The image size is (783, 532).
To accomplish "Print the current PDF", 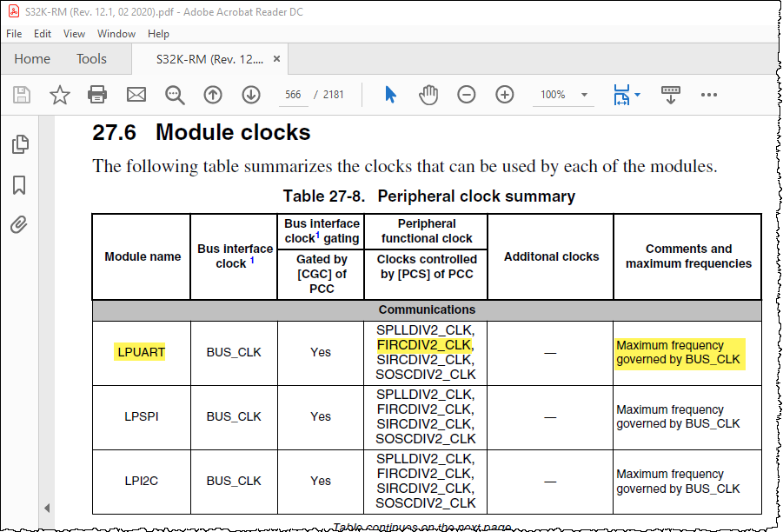I will [96, 95].
